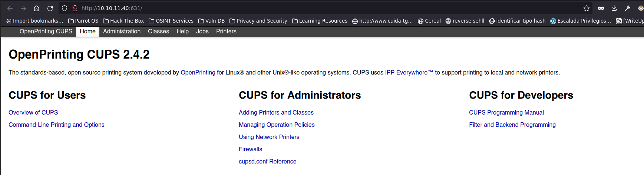Click the tracking protection shield icon
The height and width of the screenshot is (175, 644).
pyautogui.click(x=65, y=8)
